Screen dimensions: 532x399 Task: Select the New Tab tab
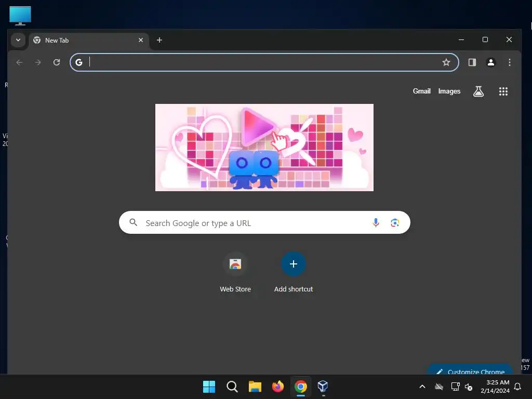(89, 41)
